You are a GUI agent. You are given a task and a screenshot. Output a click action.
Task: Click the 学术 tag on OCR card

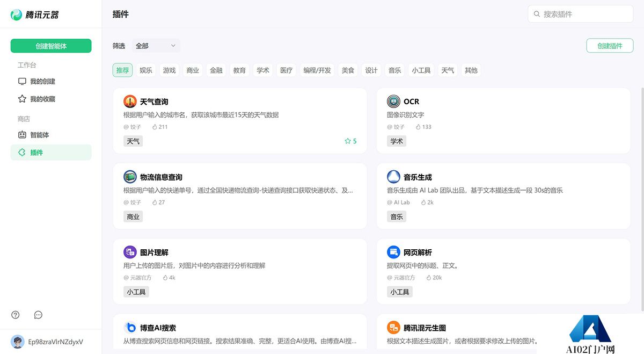[397, 141]
